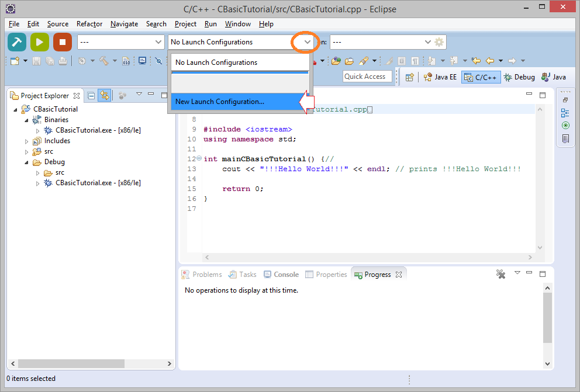
Task: Switch to the Java EE perspective
Action: tap(440, 77)
